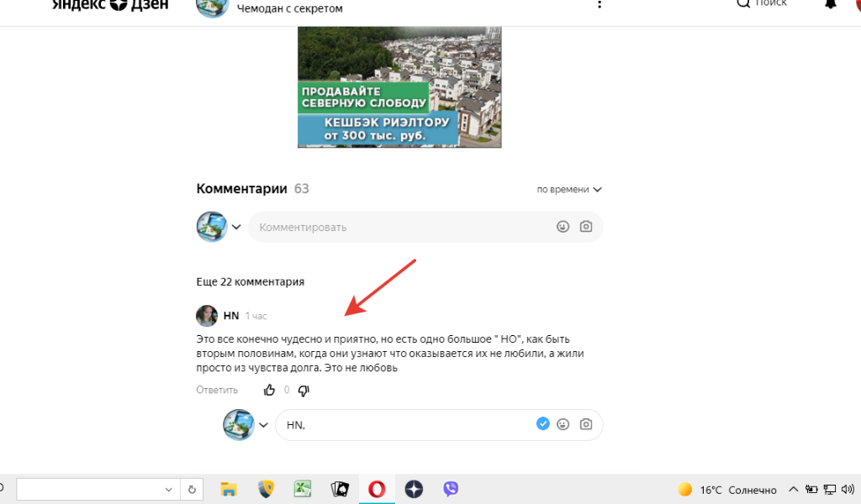Open weather widget 16°C Солнечно
The width and height of the screenshot is (861, 504).
[x=727, y=490]
